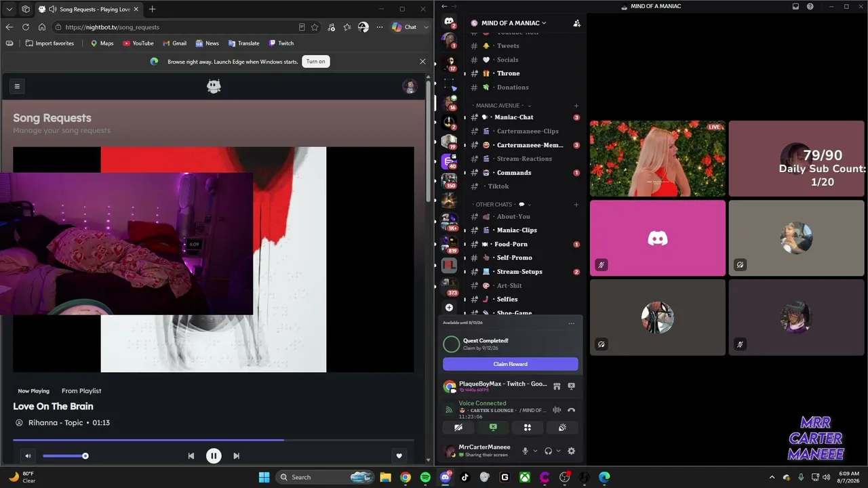Open the Nightbot user profile avatar

tap(409, 86)
